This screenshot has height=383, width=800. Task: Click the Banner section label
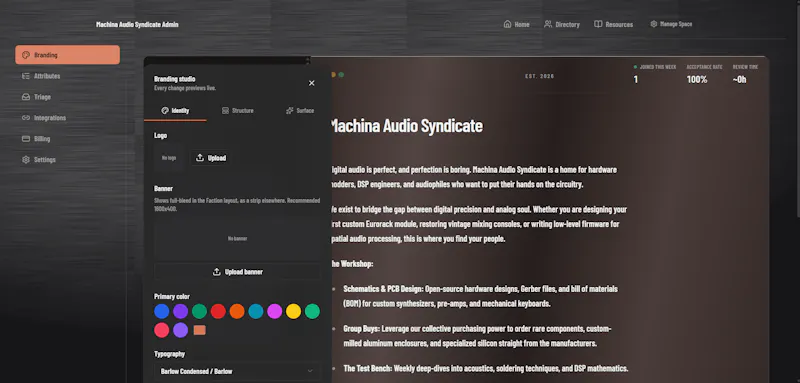[163, 189]
